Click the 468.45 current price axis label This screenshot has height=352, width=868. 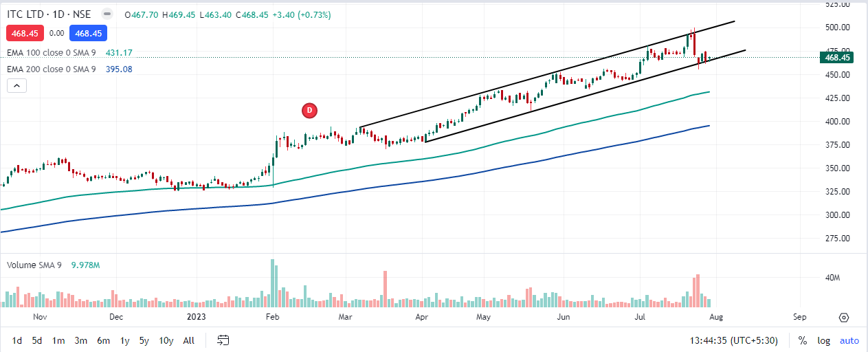pos(837,58)
